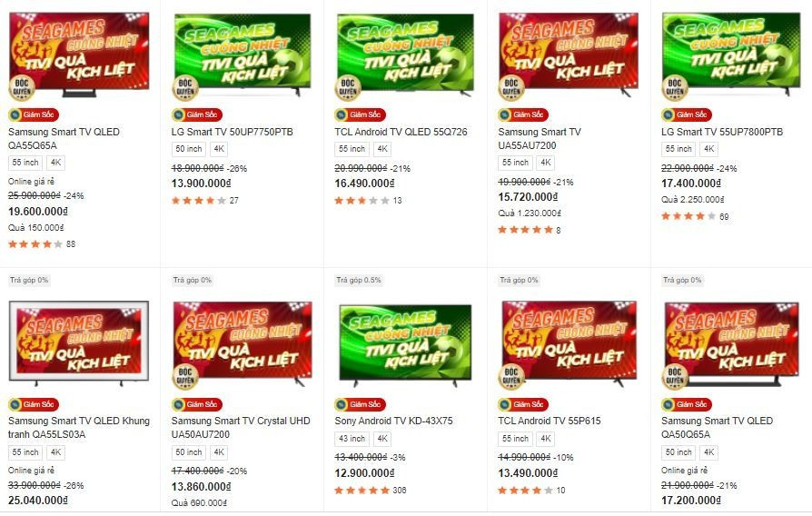
Task: Click Độc Quyền seal on TCL 55P615 image
Action: (x=511, y=377)
